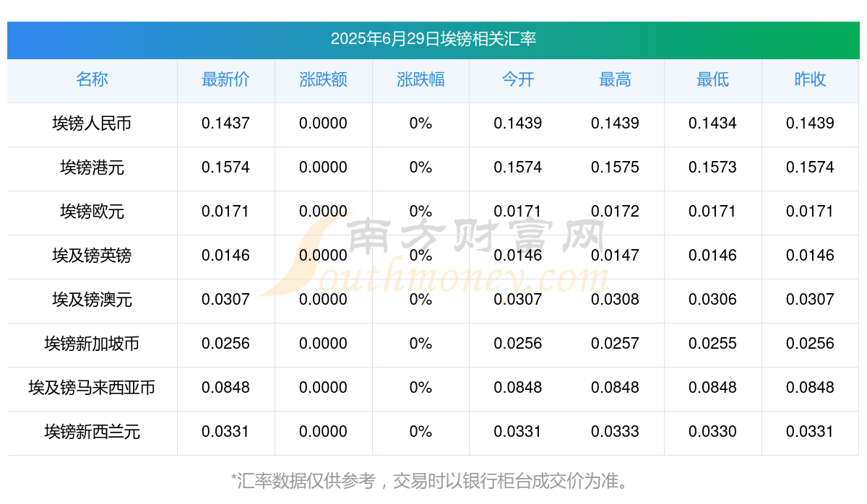Click 埃及镑澳元 lowest value 0.0306

[712, 300]
